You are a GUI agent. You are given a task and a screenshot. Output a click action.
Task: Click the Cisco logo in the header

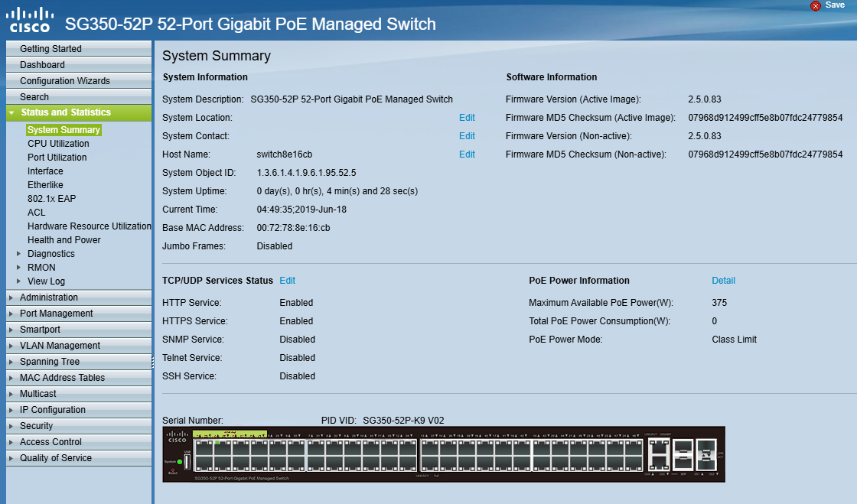[x=31, y=20]
